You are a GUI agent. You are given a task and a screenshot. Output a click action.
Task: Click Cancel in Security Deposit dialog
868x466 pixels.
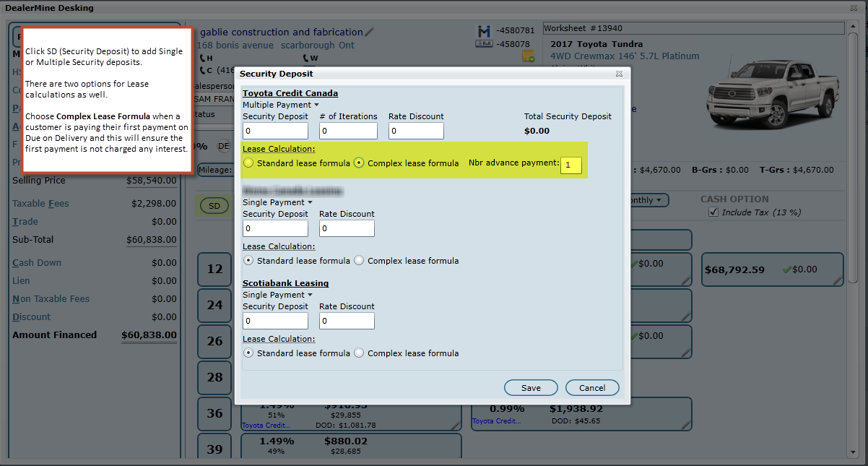(591, 388)
